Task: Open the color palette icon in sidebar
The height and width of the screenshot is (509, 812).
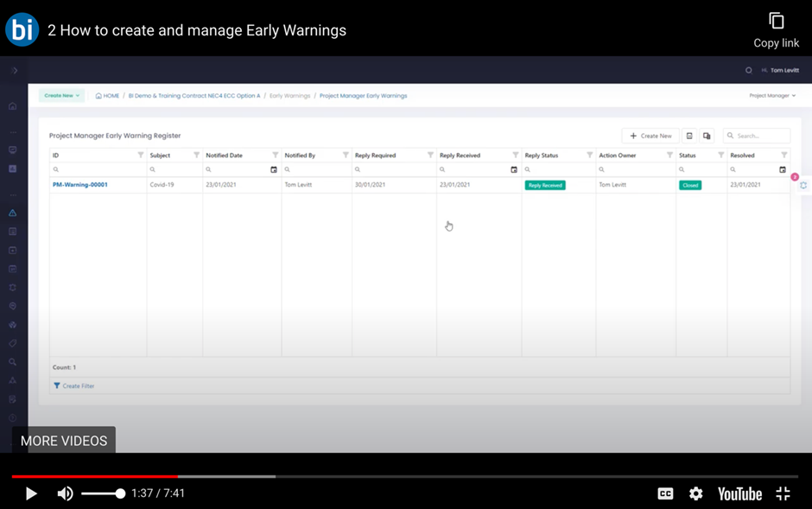Action: (13, 325)
